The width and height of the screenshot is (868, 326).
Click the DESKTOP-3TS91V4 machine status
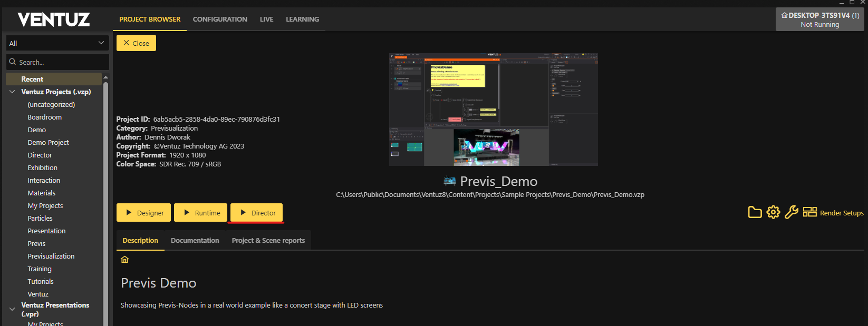819,19
